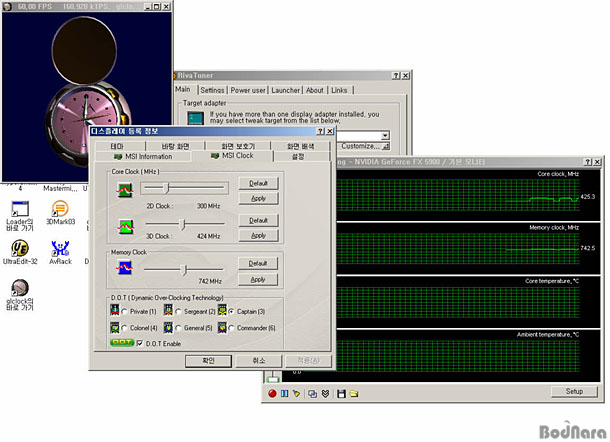
Task: Select the UltraEdit-32 desktop icon
Action: (x=20, y=252)
